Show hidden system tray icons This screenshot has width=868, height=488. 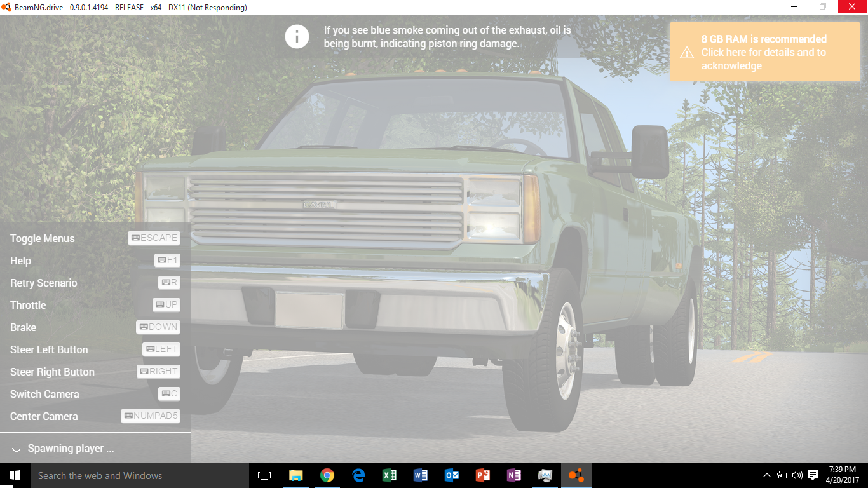767,475
